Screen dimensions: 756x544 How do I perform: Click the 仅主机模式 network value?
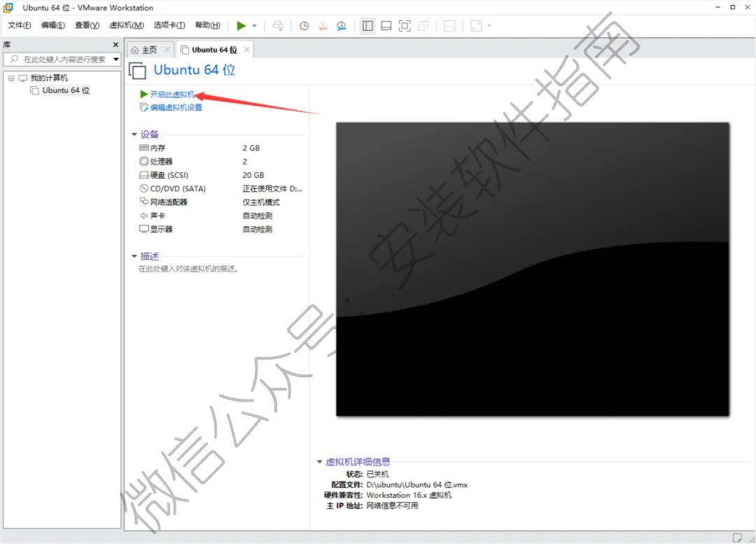[261, 202]
